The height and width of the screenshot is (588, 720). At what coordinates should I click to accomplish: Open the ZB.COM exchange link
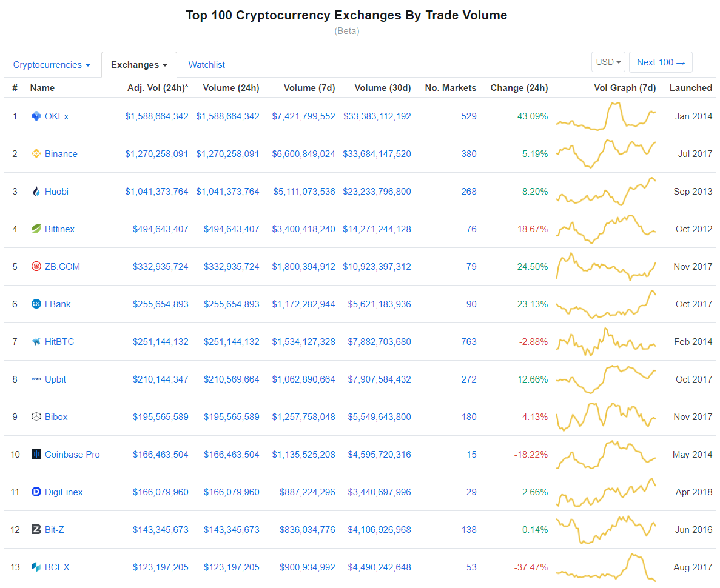tap(62, 266)
